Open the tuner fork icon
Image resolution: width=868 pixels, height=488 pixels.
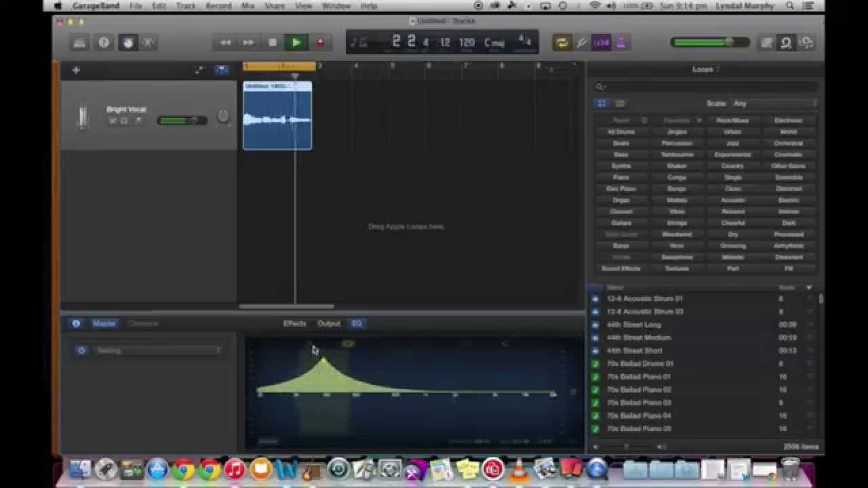[x=582, y=43]
